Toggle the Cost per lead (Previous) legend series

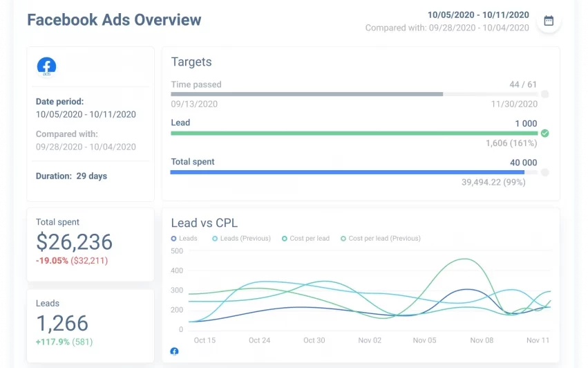tap(381, 239)
